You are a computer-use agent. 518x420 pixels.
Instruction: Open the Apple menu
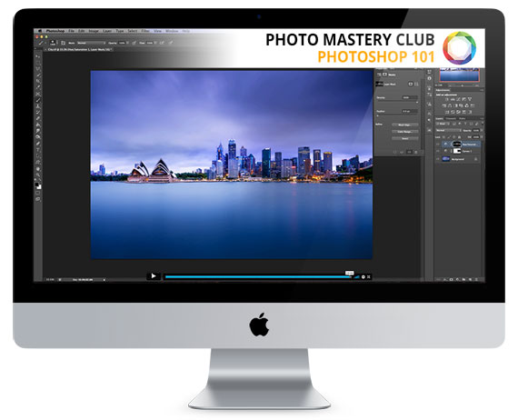[x=40, y=31]
